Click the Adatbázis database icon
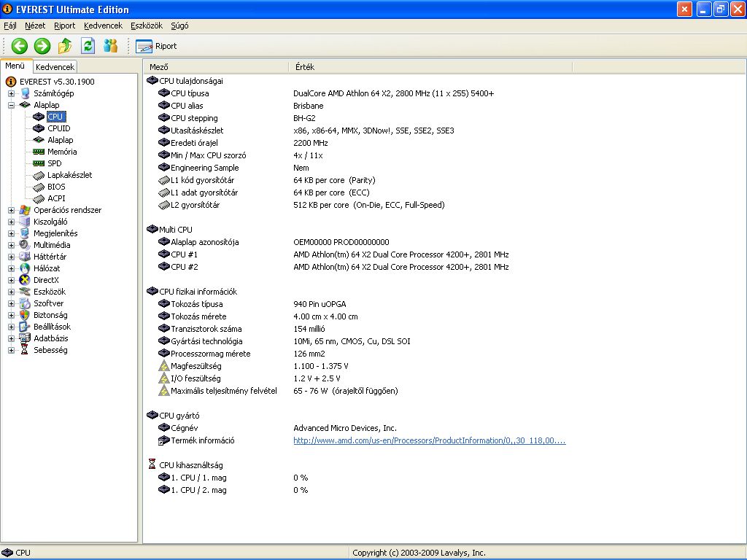This screenshot has width=747, height=560. point(25,338)
